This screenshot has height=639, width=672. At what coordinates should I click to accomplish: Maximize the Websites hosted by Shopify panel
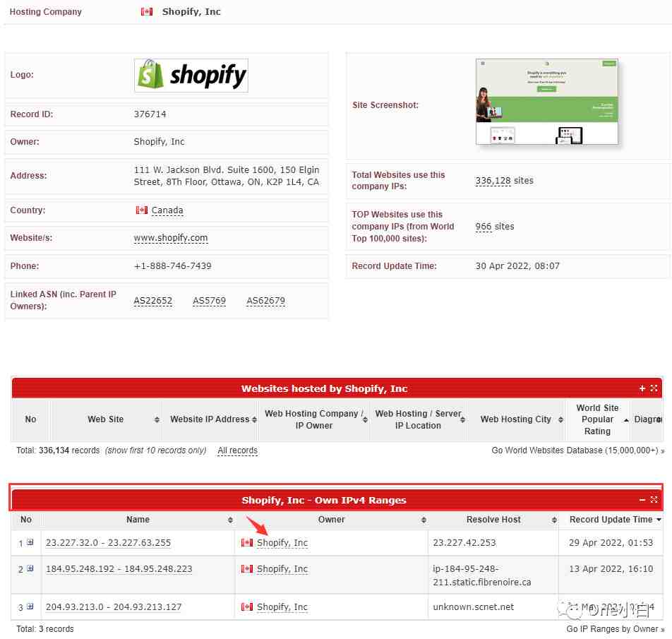(x=654, y=388)
